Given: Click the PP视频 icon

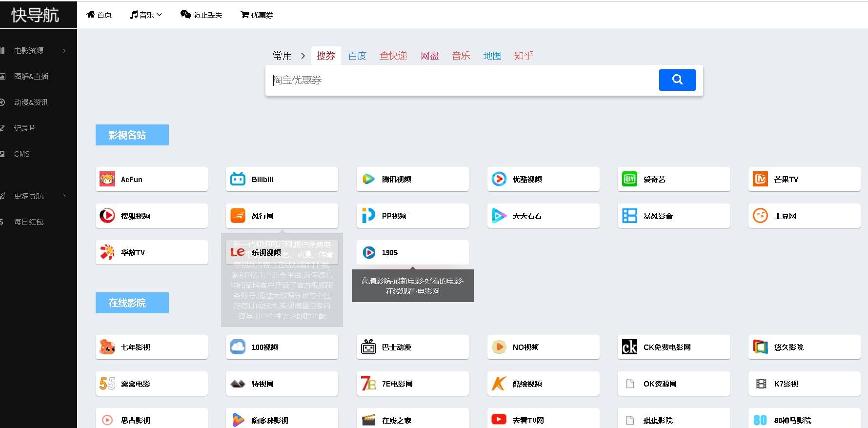Looking at the screenshot, I should coord(368,216).
